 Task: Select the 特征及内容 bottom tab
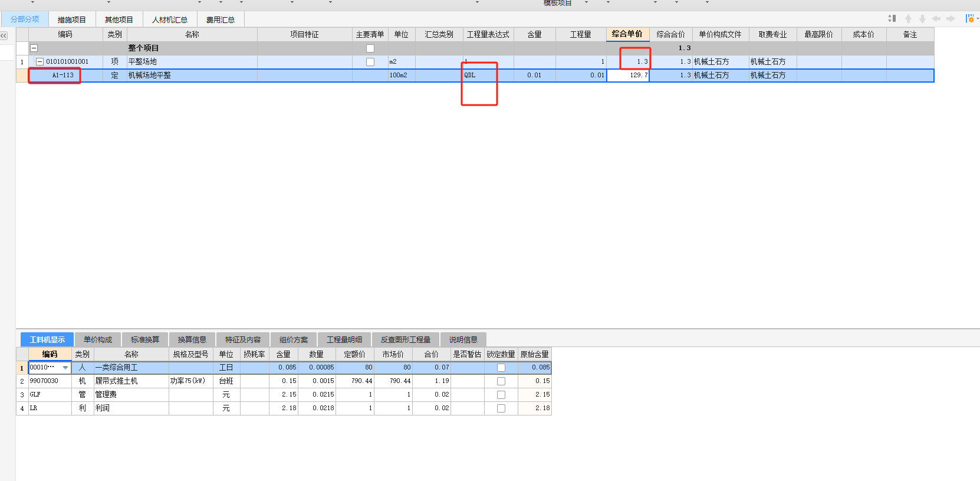(x=243, y=340)
